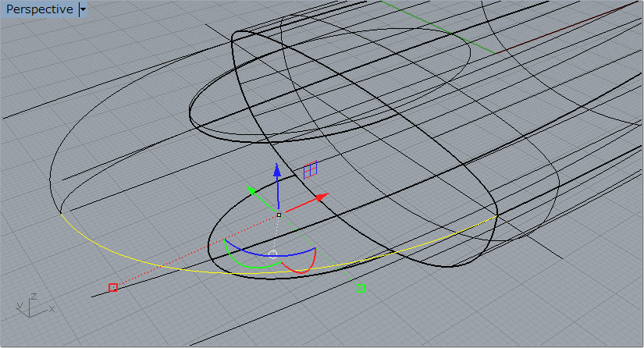Image resolution: width=644 pixels, height=348 pixels.
Task: Open the Perspective viewport dropdown arrow
Action: click(x=83, y=9)
